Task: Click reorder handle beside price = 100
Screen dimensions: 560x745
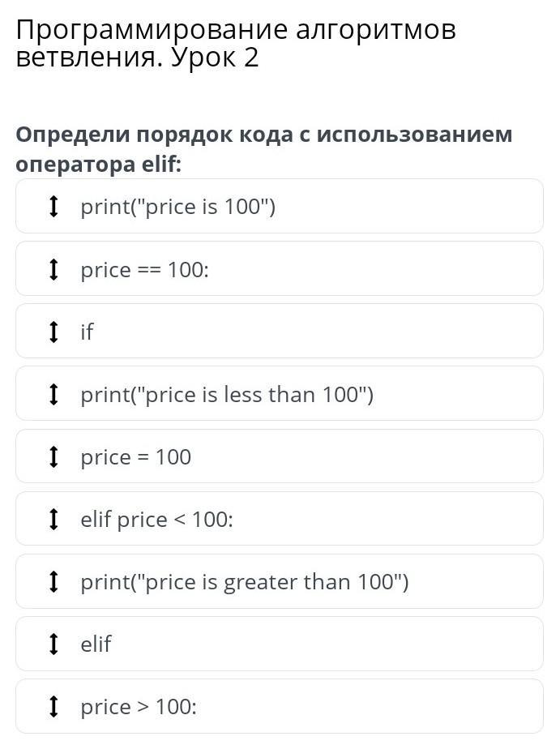Action: click(x=53, y=457)
